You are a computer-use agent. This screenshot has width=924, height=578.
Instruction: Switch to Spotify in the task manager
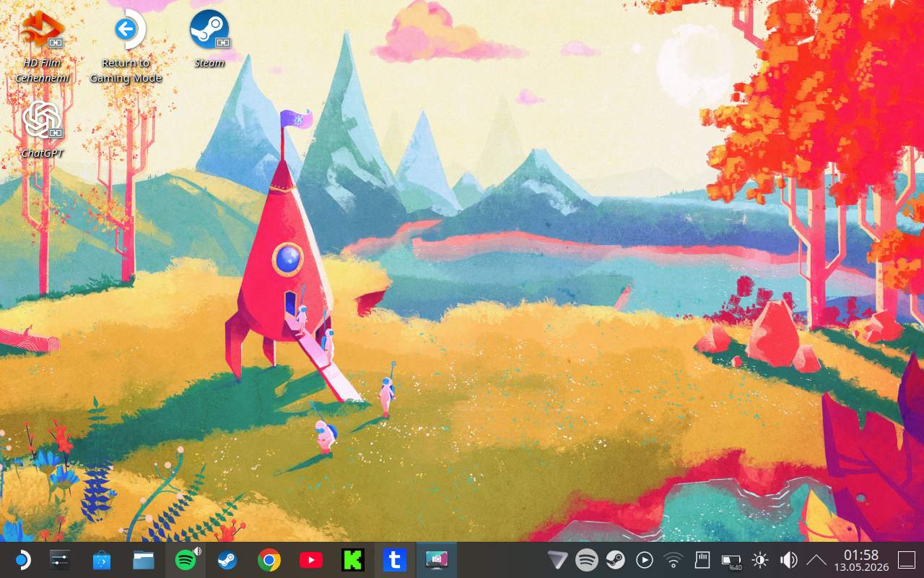186,560
